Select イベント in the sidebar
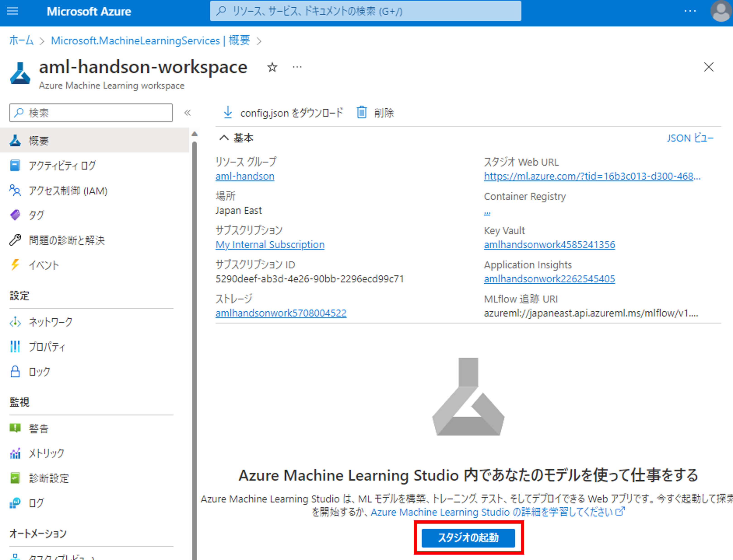 [x=43, y=265]
